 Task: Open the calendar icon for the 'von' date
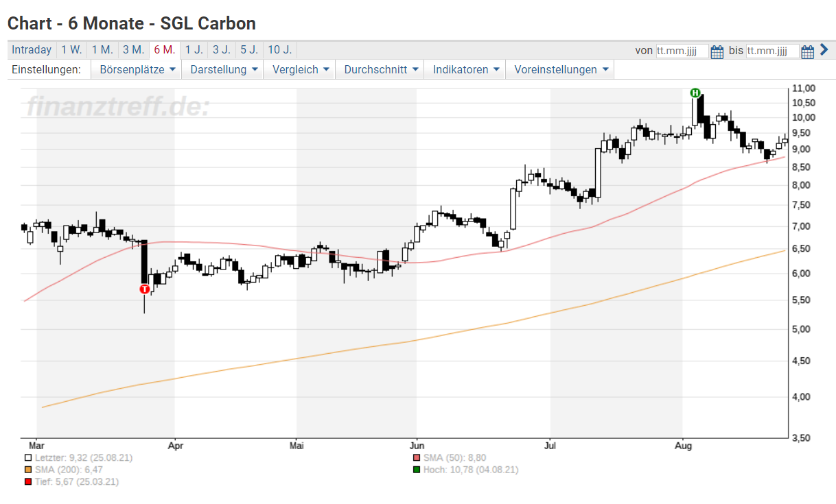717,51
